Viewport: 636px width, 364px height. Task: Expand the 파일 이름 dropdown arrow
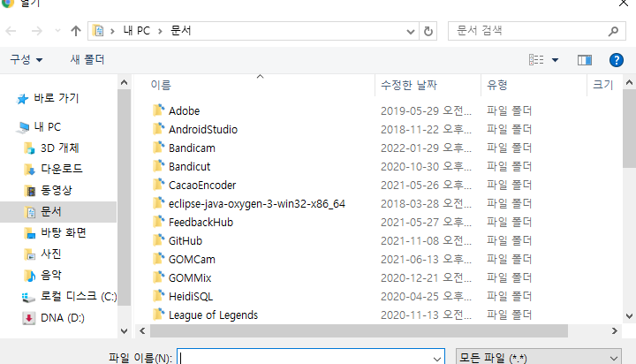[x=437, y=359]
